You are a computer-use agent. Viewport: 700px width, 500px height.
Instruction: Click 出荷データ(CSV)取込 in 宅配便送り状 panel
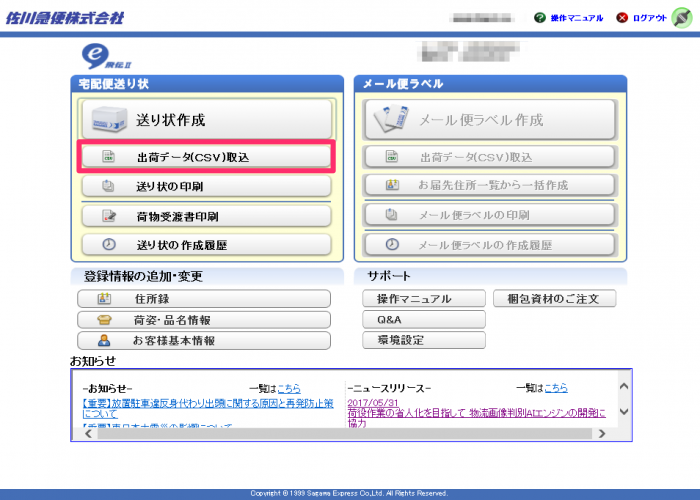tap(206, 157)
